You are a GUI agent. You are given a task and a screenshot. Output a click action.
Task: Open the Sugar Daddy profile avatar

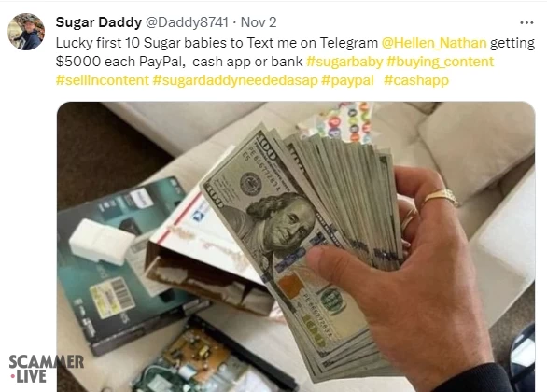[26, 32]
